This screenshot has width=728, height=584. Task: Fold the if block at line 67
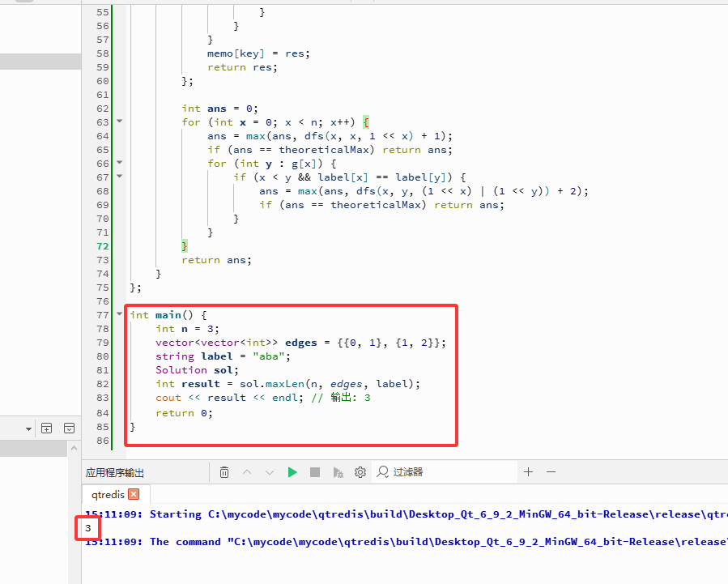point(119,177)
